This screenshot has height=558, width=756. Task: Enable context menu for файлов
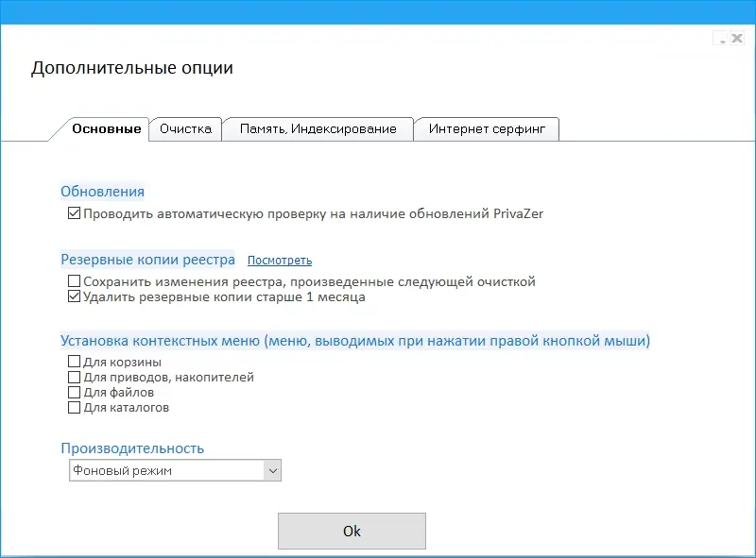(x=74, y=392)
